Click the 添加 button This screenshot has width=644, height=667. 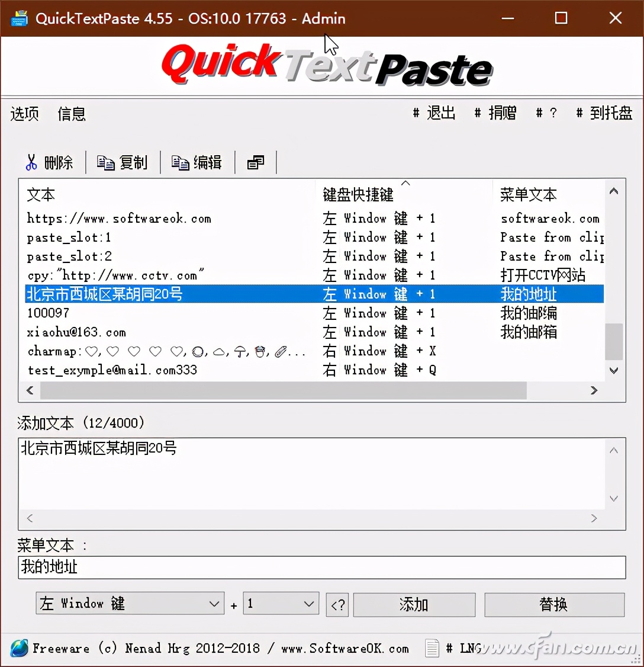pyautogui.click(x=414, y=604)
